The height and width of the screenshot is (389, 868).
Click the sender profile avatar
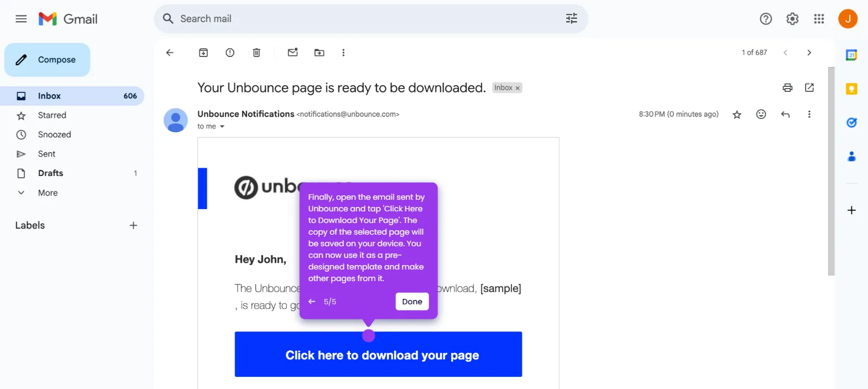click(176, 120)
